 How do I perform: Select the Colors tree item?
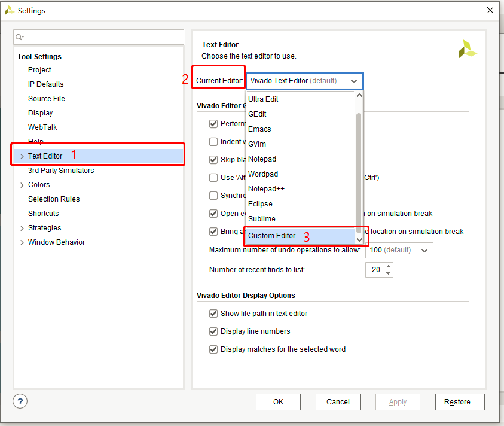click(x=39, y=185)
